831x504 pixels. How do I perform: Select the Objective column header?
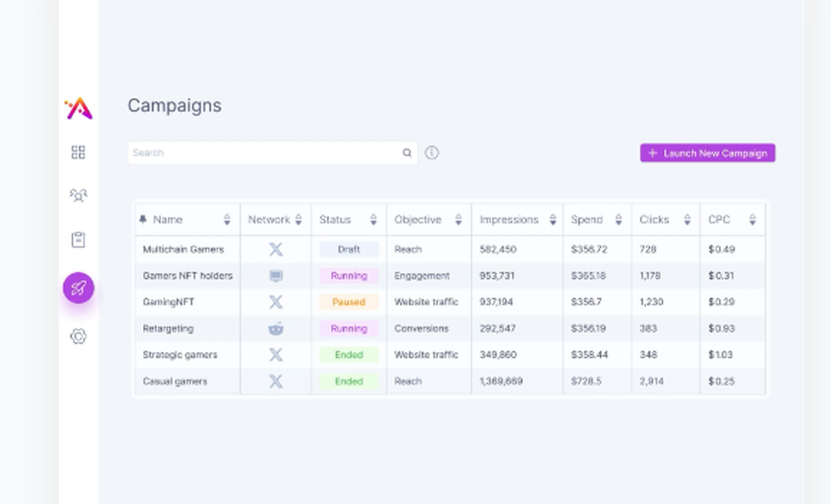coord(418,219)
